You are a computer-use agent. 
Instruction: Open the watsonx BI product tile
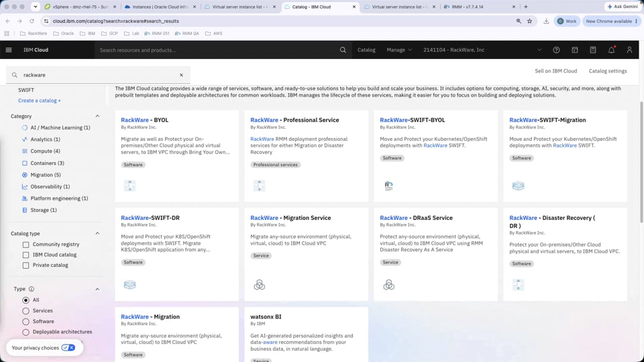tap(307, 335)
